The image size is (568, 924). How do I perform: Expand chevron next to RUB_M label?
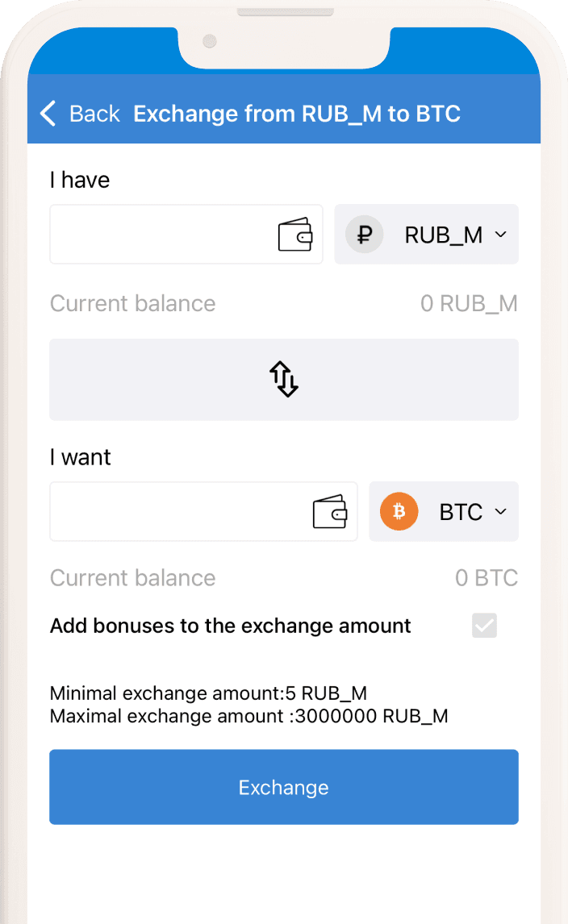tap(501, 235)
